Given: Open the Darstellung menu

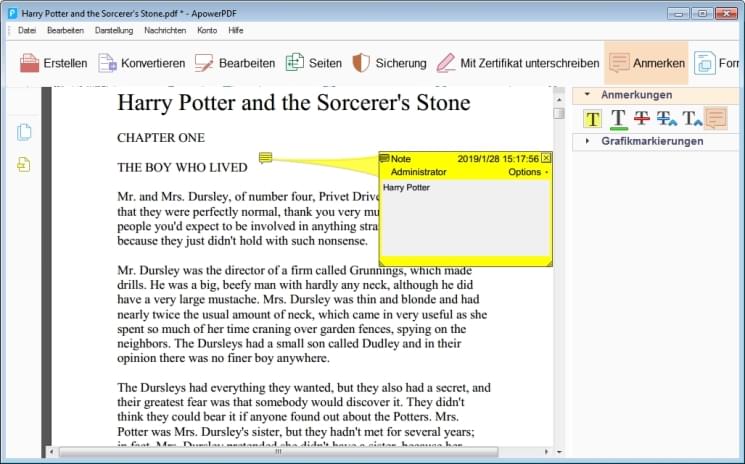Looking at the screenshot, I should (113, 31).
